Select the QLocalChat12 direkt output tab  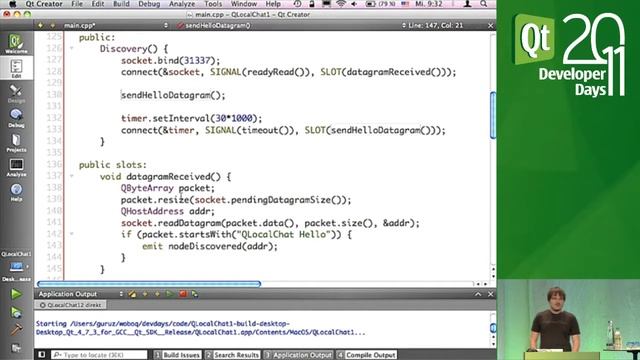[71, 305]
